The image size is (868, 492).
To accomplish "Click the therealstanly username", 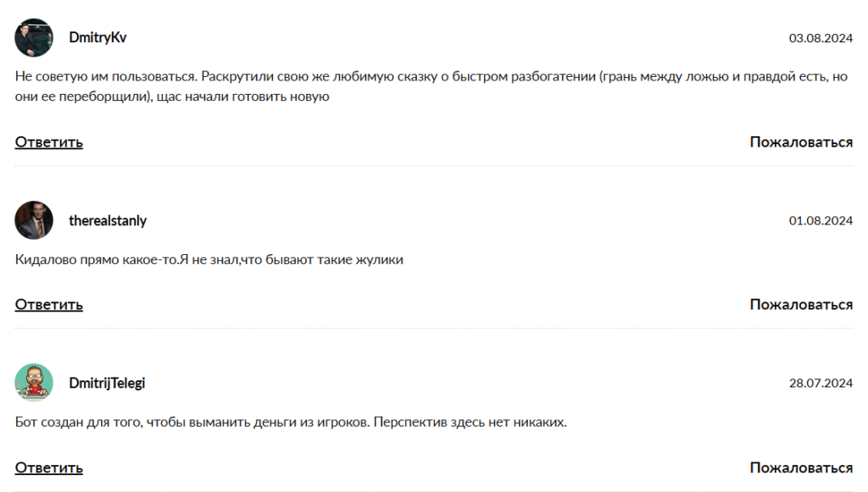I will [x=108, y=220].
